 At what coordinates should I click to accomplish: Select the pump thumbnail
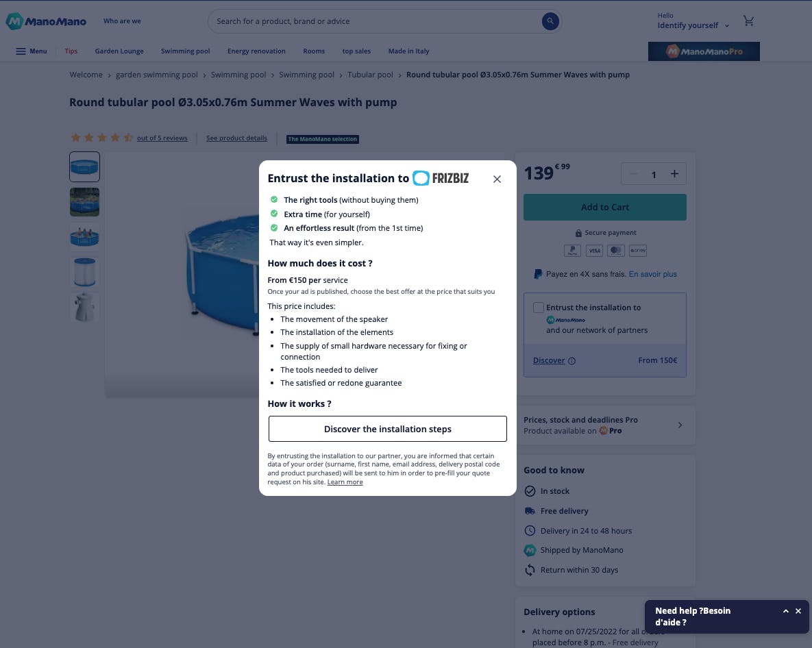click(84, 308)
